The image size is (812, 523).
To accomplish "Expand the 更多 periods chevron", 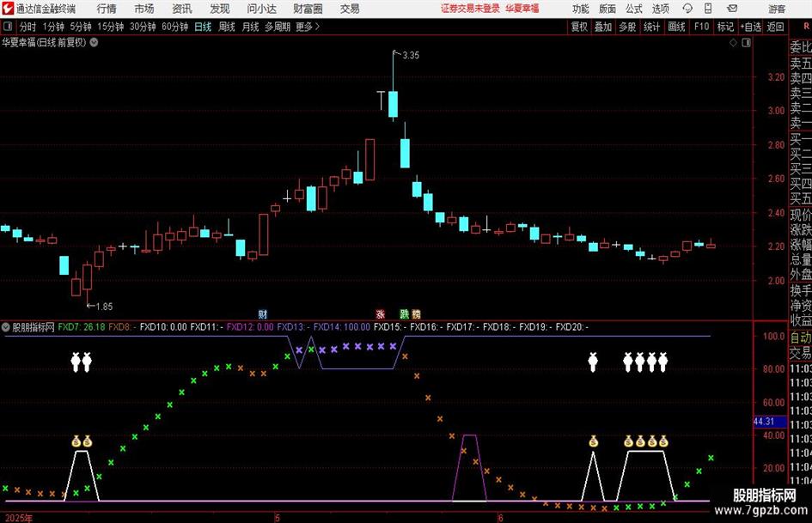I will coord(317,27).
